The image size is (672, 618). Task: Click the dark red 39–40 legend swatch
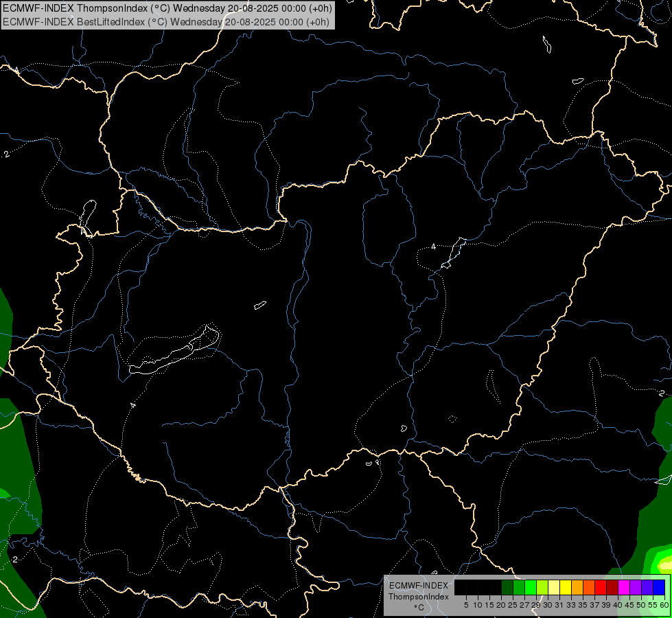(612, 587)
